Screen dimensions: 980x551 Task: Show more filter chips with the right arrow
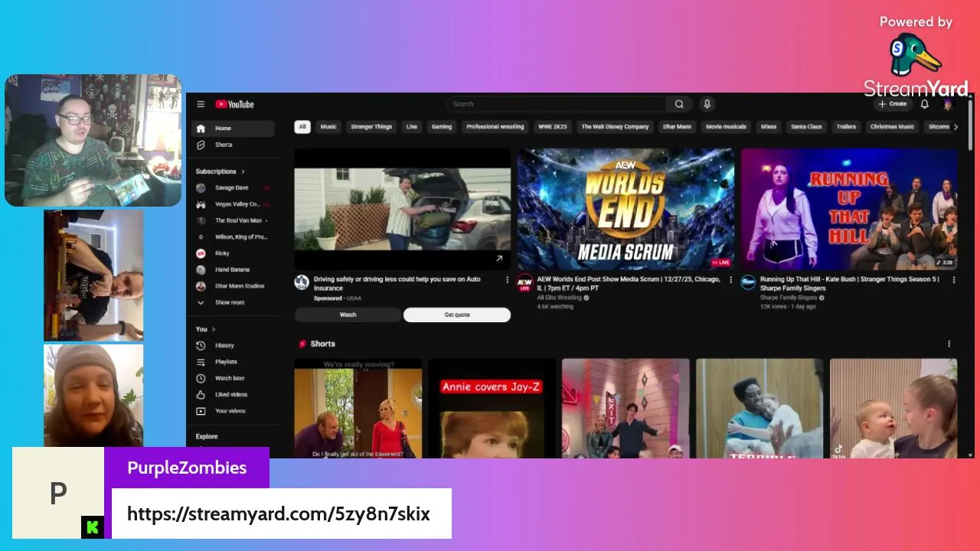tap(955, 127)
